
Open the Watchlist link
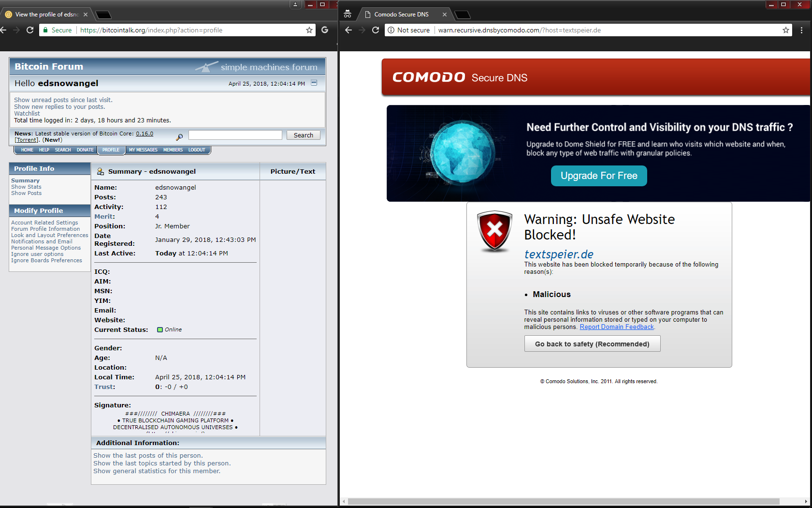(x=27, y=114)
